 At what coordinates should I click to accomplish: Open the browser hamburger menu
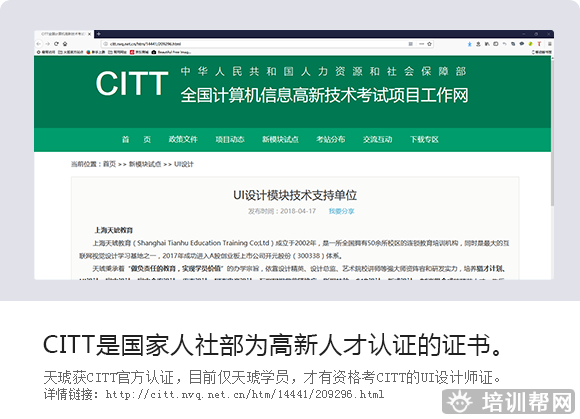click(550, 44)
